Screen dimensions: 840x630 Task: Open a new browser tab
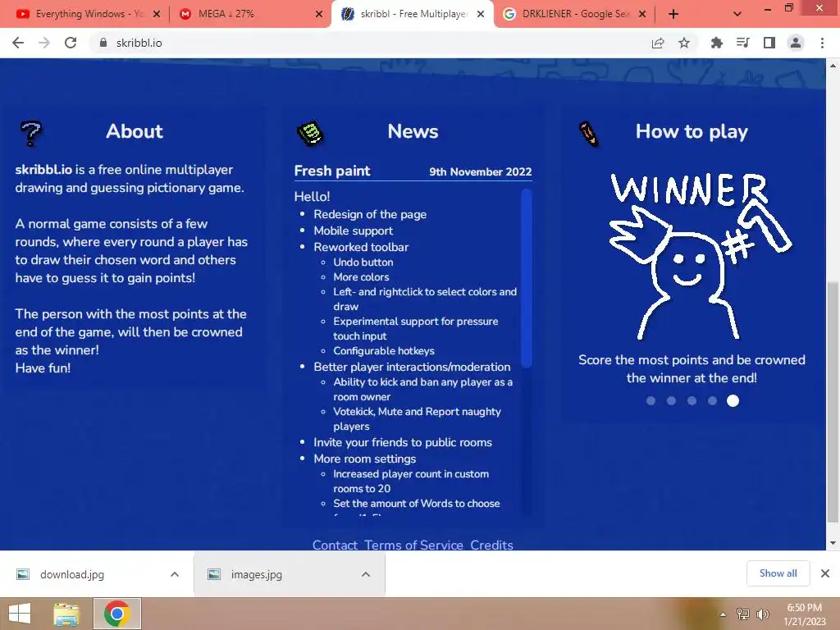coord(673,14)
